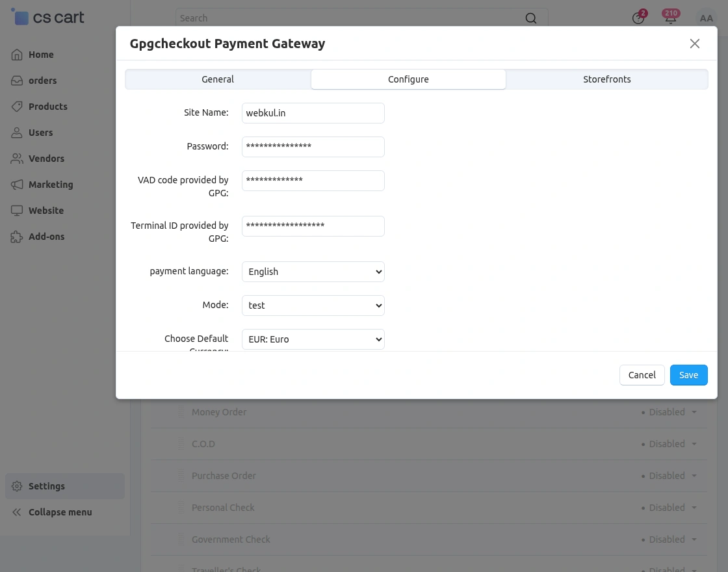
Task: Click the Products tag icon
Action: tap(17, 107)
